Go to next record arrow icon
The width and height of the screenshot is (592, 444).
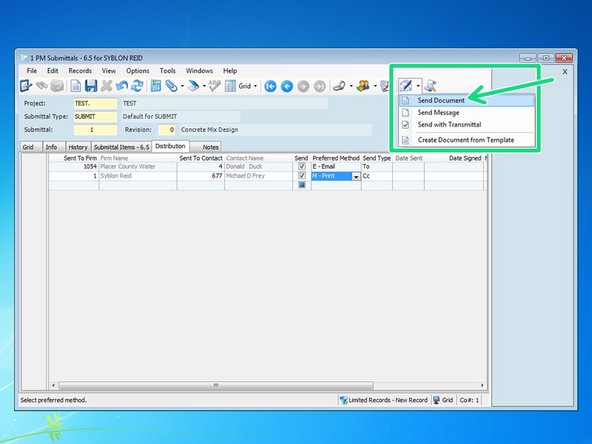pyautogui.click(x=303, y=86)
